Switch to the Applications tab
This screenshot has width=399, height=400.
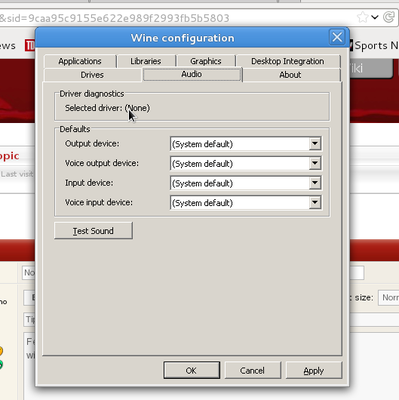pos(80,61)
